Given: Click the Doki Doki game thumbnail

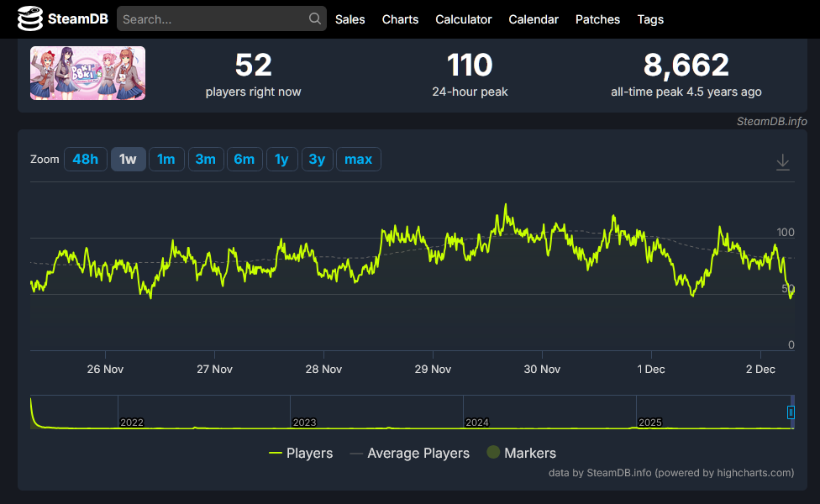Looking at the screenshot, I should [x=88, y=73].
